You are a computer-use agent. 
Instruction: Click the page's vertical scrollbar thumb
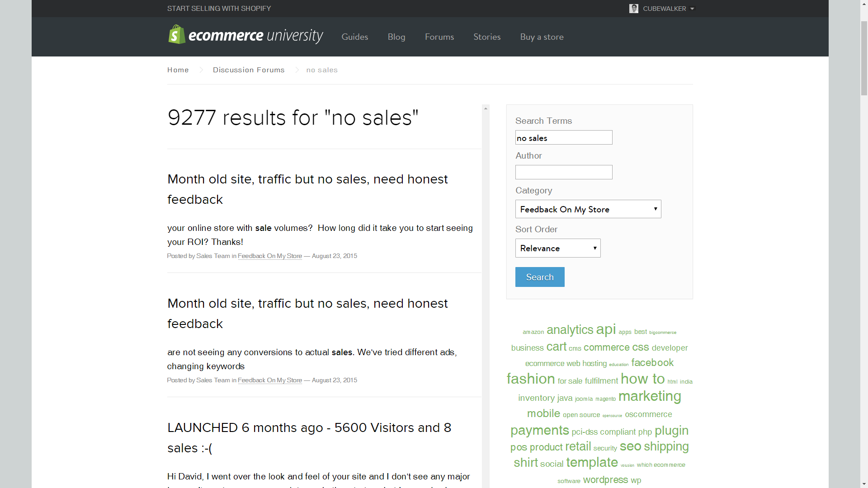(864, 58)
